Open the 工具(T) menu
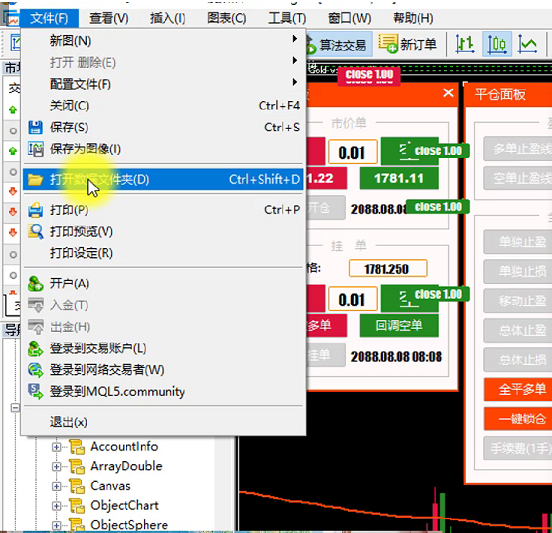Screen dimensions: 552x533 click(287, 18)
